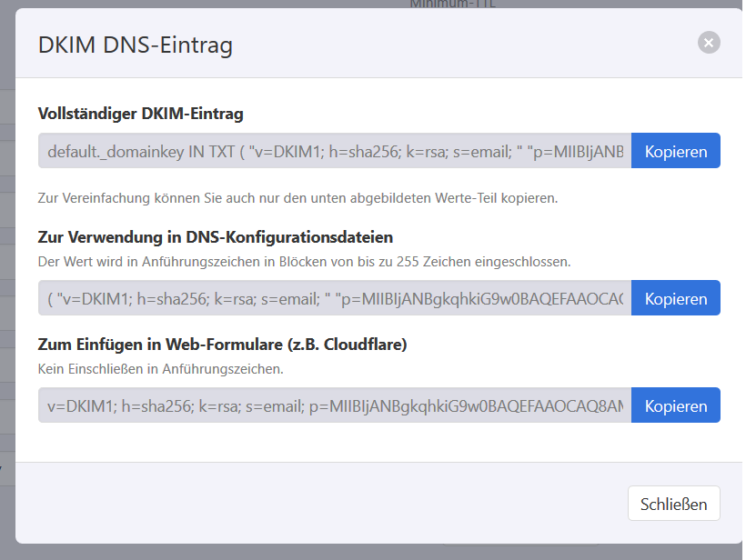The image size is (746, 560).
Task: Copy the web form DKIM value
Action: click(x=675, y=405)
